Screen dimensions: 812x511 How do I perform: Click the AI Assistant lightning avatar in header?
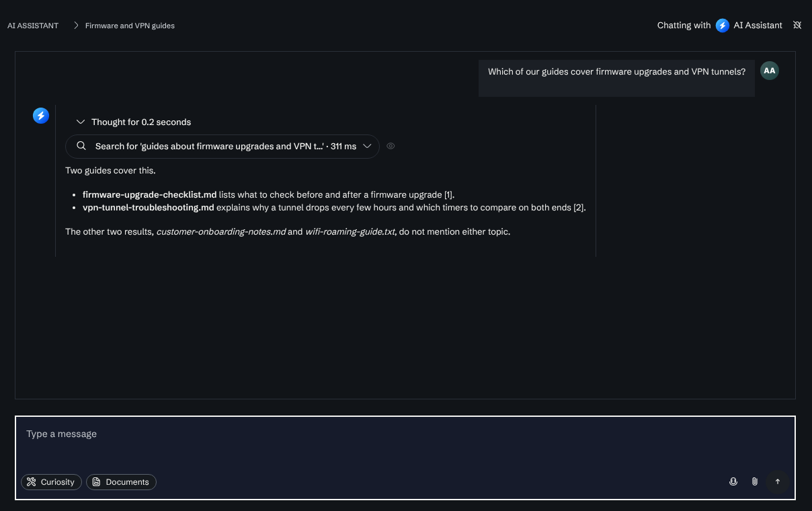(723, 26)
